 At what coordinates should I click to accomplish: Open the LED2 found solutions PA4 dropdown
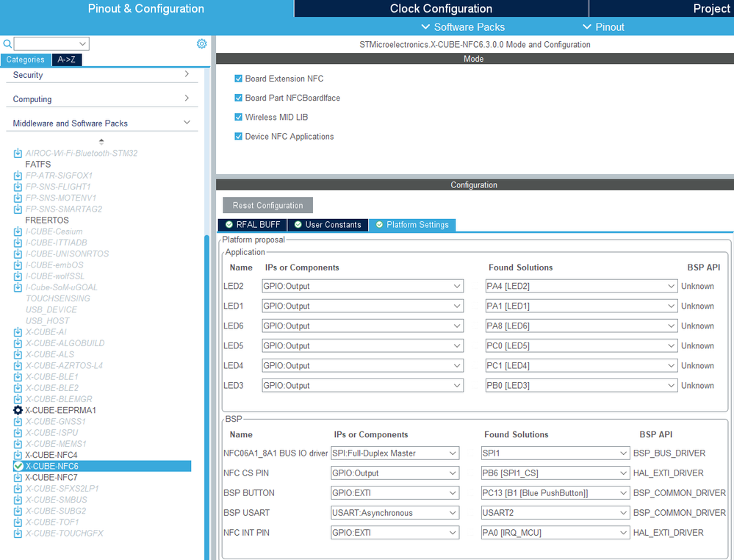(581, 286)
